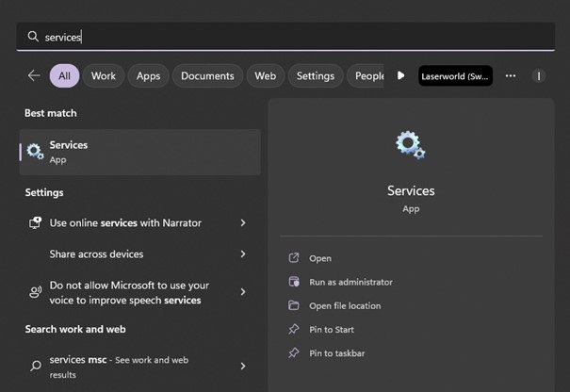Click the play arrow to scroll filters
Image resolution: width=570 pixels, height=392 pixels.
click(400, 75)
